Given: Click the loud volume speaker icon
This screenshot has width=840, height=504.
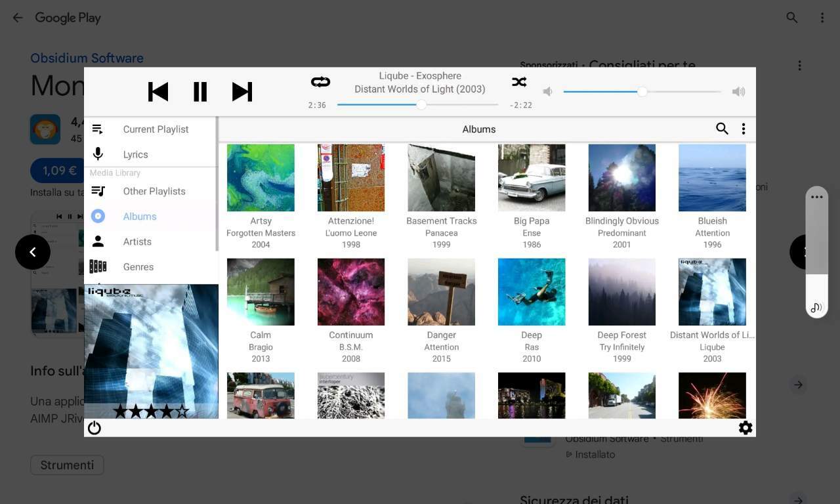Looking at the screenshot, I should tap(738, 92).
